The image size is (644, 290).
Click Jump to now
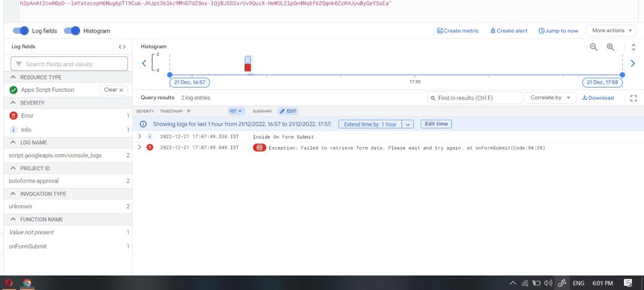click(x=558, y=31)
